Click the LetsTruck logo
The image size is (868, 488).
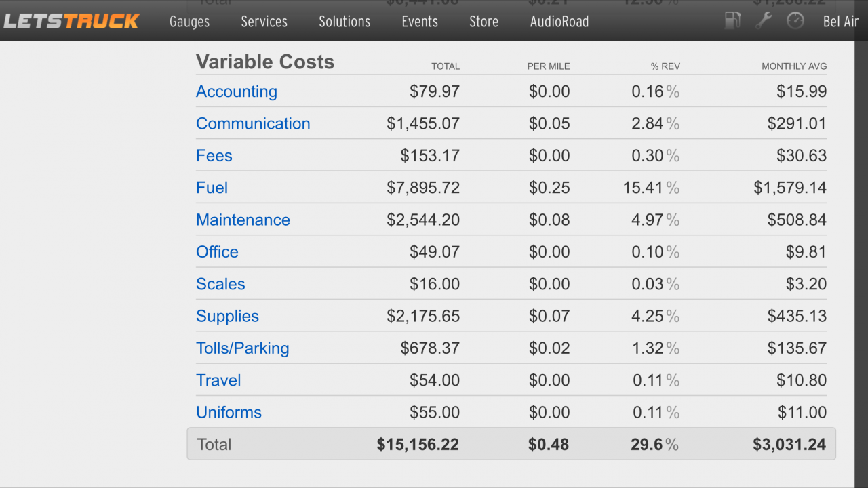71,21
